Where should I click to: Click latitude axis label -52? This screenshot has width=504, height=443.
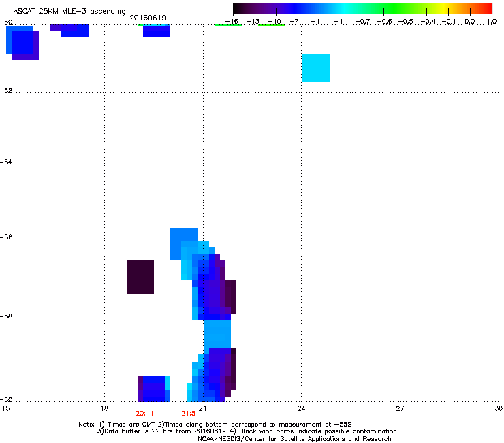[x=6, y=91]
